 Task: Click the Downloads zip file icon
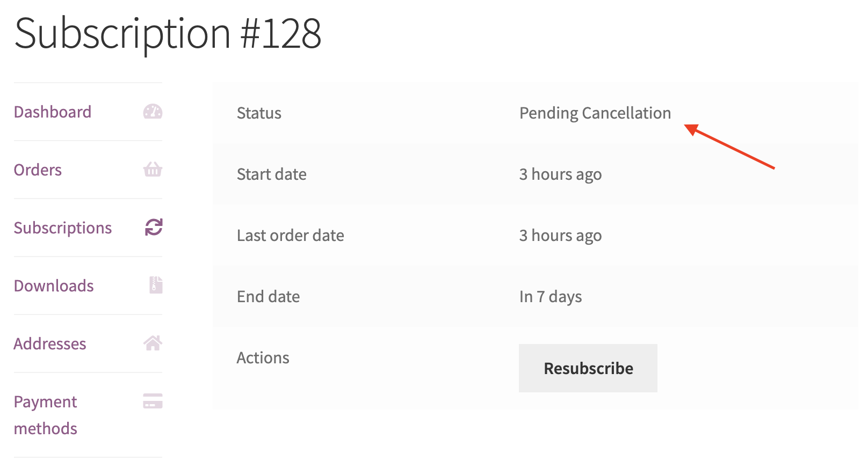point(156,285)
